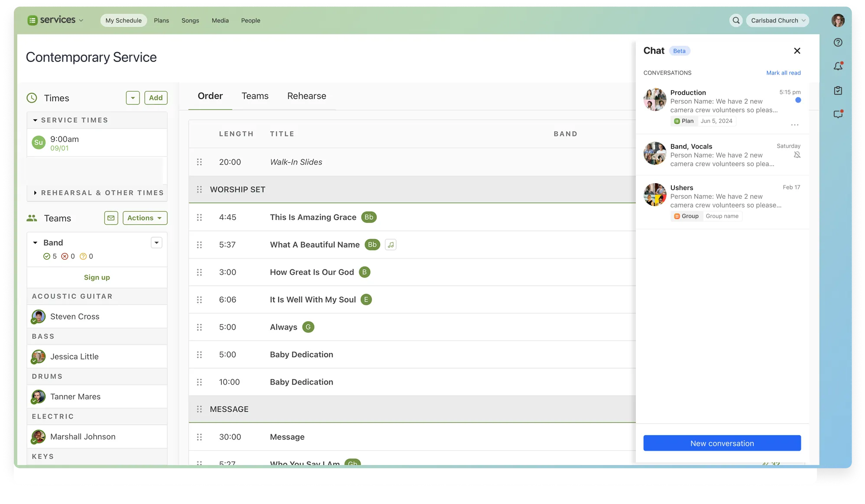Switch to the Rehearse tab
The height and width of the screenshot is (504, 865).
point(306,96)
